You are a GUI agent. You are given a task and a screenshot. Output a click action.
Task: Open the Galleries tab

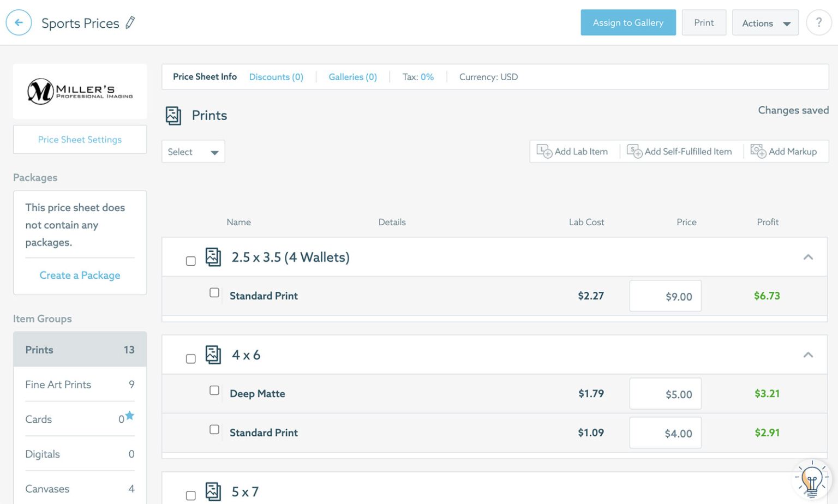tap(352, 76)
